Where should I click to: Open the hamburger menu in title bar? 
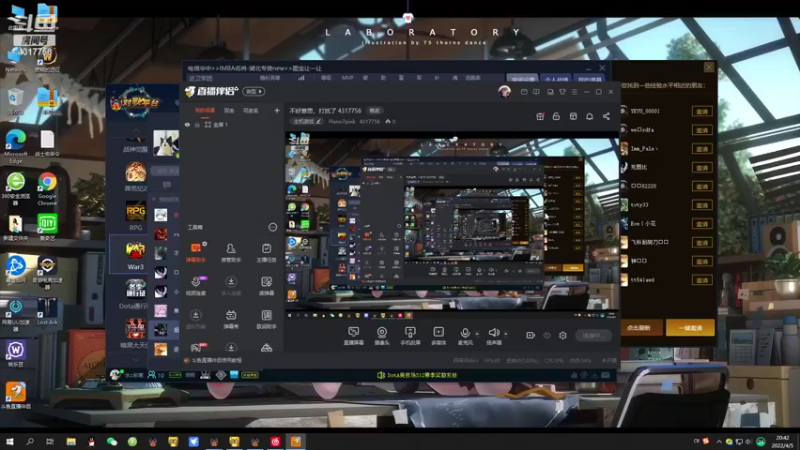pyautogui.click(x=574, y=92)
